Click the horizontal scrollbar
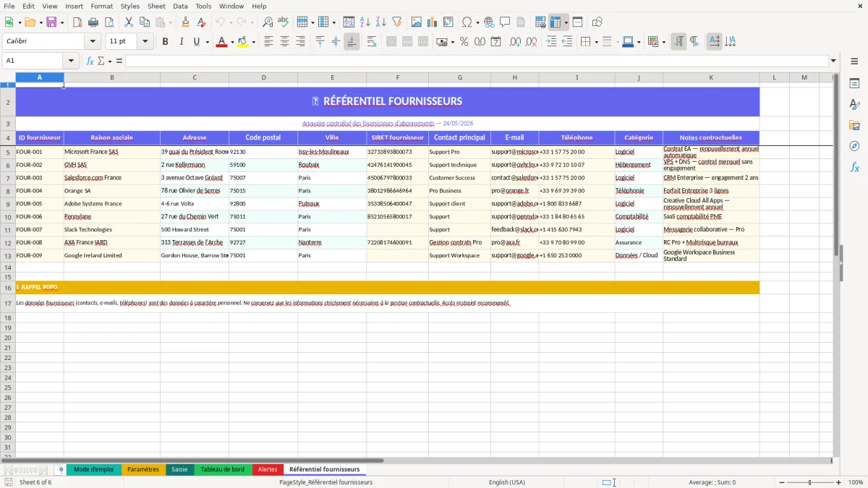868x488 pixels. click(x=417, y=460)
